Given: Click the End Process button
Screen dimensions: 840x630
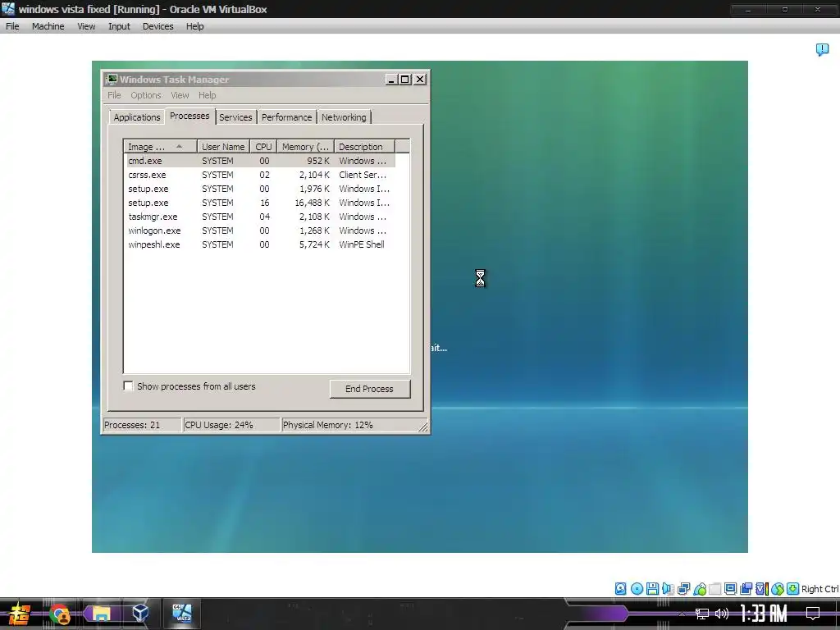Looking at the screenshot, I should [x=370, y=389].
